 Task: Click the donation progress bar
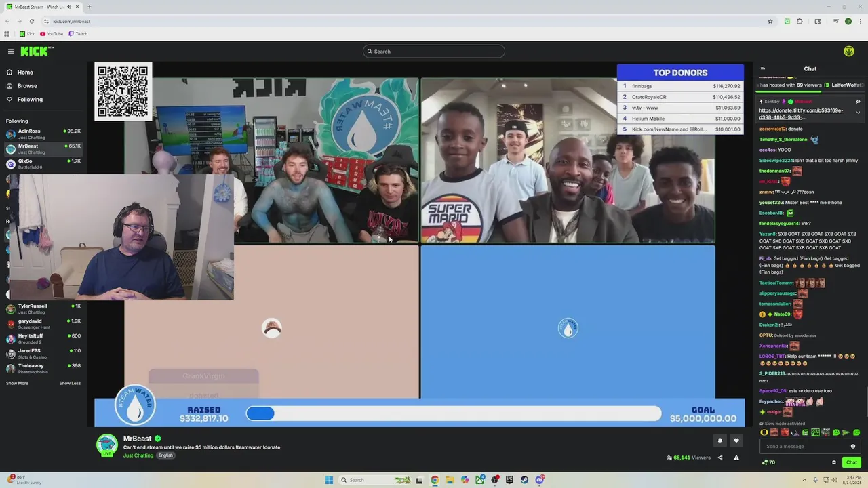[x=454, y=413]
